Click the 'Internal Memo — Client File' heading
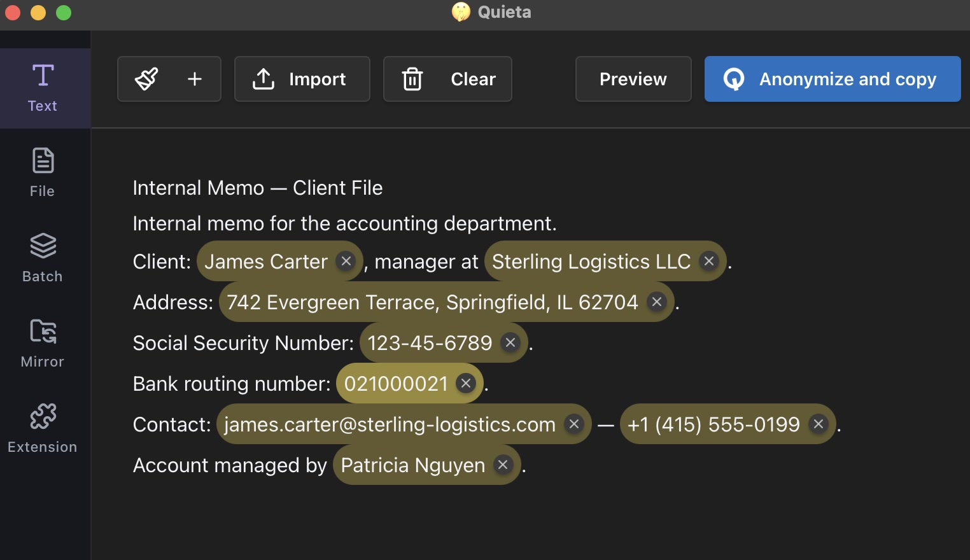 click(258, 188)
